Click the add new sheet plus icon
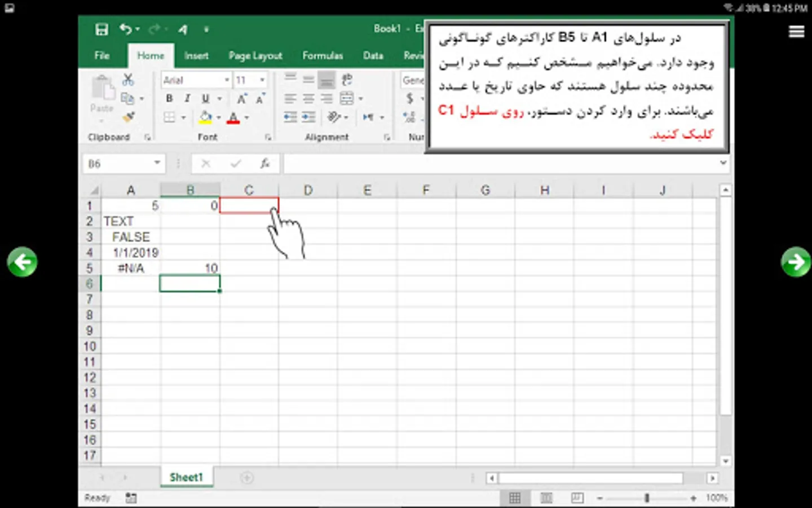This screenshot has width=812, height=508. (246, 478)
